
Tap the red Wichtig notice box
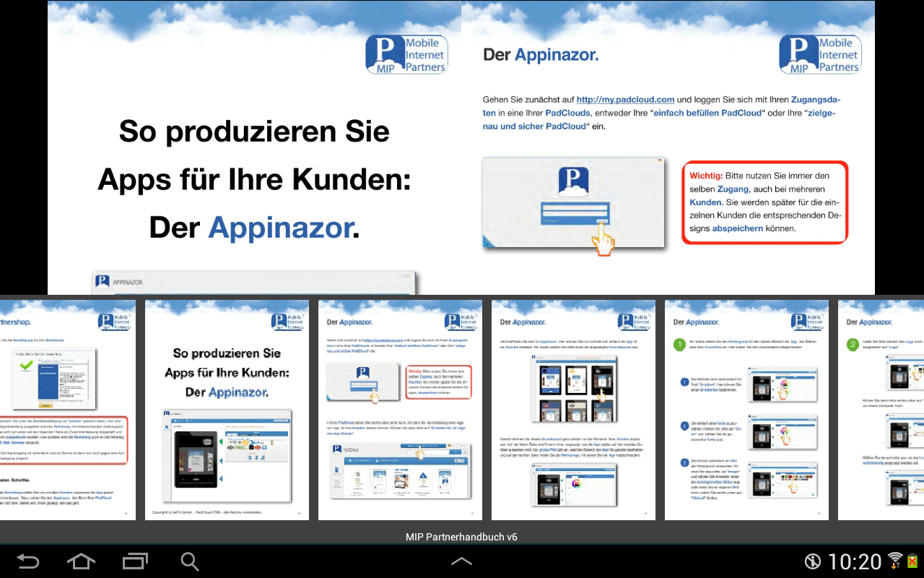[x=764, y=202]
